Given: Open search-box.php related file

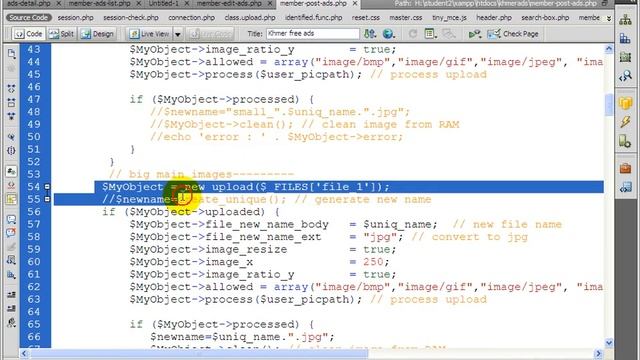Looking at the screenshot, I should tap(545, 18).
